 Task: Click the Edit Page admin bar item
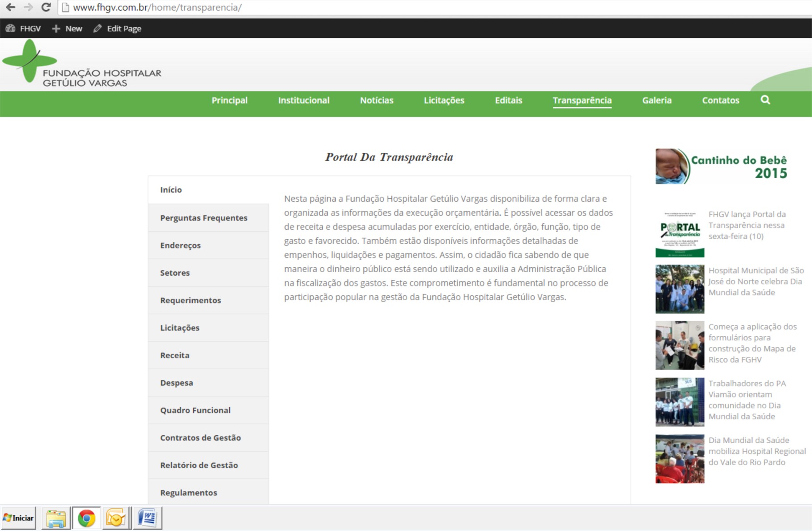pos(118,29)
